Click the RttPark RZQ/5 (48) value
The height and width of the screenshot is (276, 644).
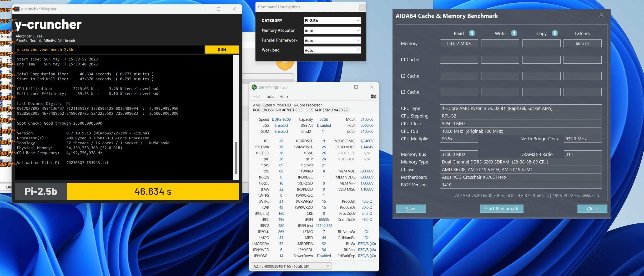[367, 250]
